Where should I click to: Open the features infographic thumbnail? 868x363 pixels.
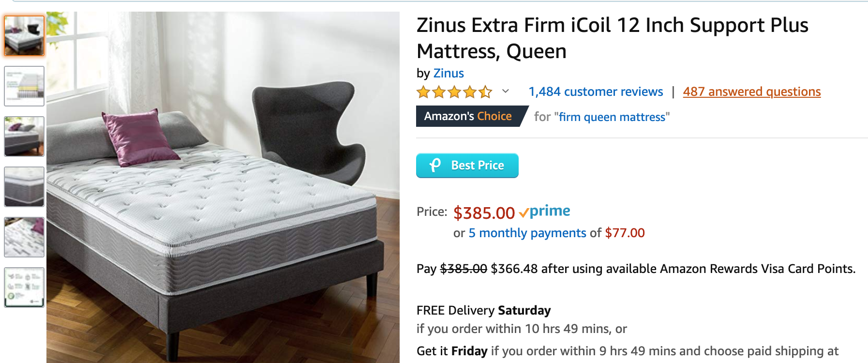pyautogui.click(x=24, y=287)
